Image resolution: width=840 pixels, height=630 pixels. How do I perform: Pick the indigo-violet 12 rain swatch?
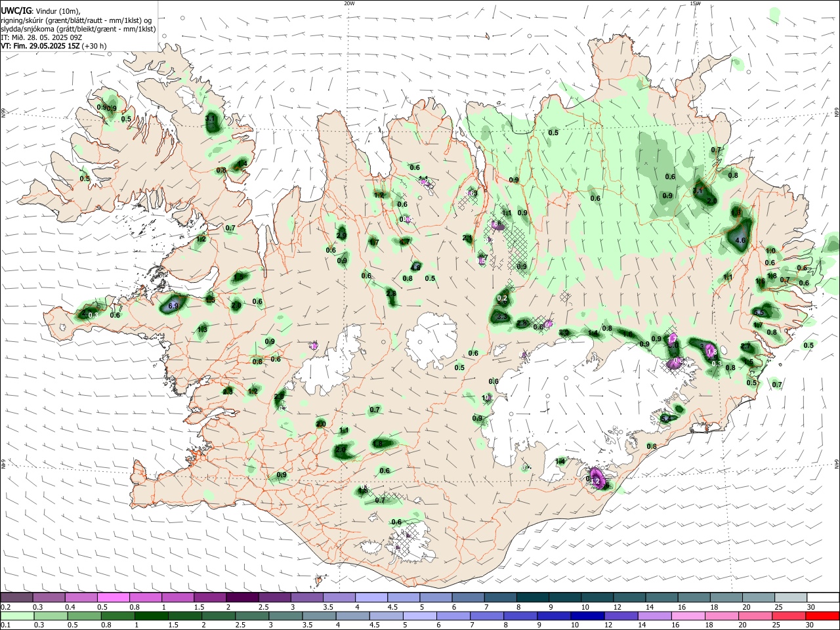coord(620,616)
